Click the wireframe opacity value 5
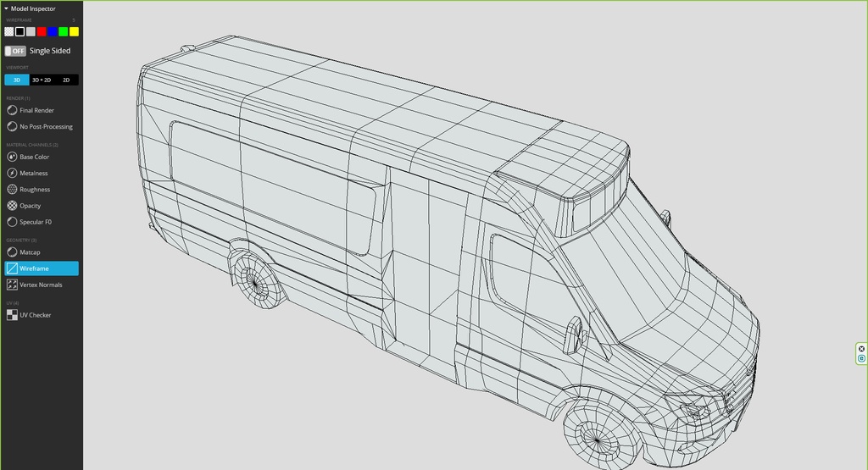This screenshot has height=470, width=868. (74, 20)
